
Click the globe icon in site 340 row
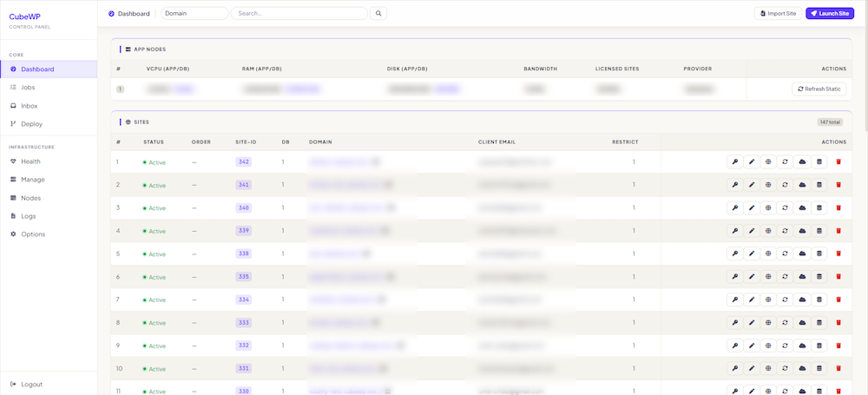click(768, 207)
